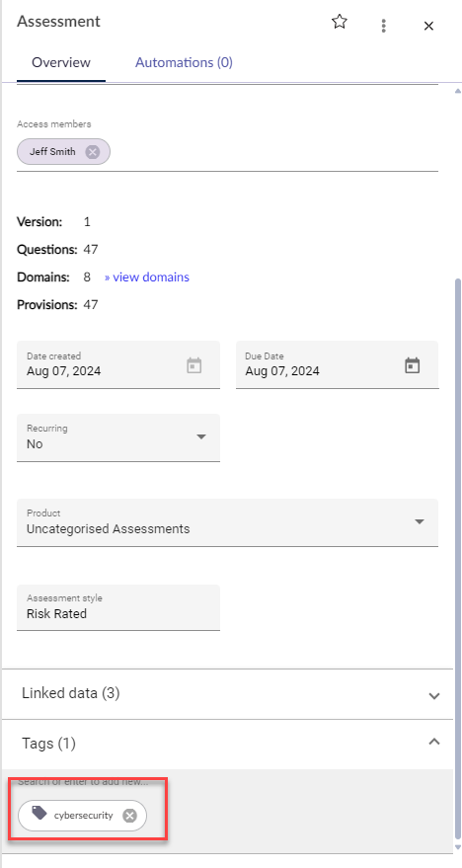This screenshot has width=462, height=868.
Task: Open the Product dropdown showing Uncategorised Assessments
Action: (x=227, y=522)
